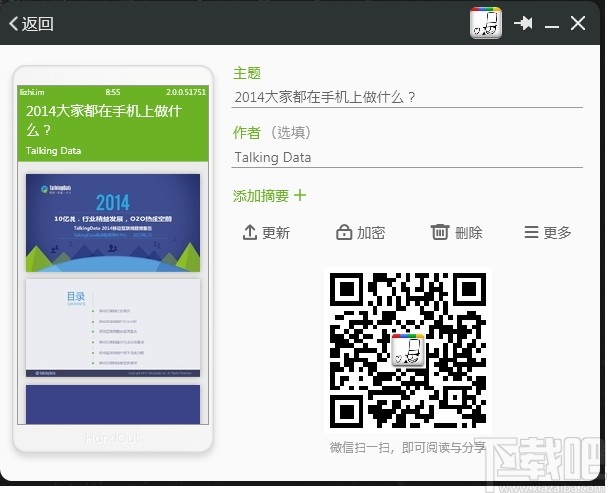609x493 pixels.
Task: Encrypt the document with 加密 lock button
Action: (x=360, y=232)
